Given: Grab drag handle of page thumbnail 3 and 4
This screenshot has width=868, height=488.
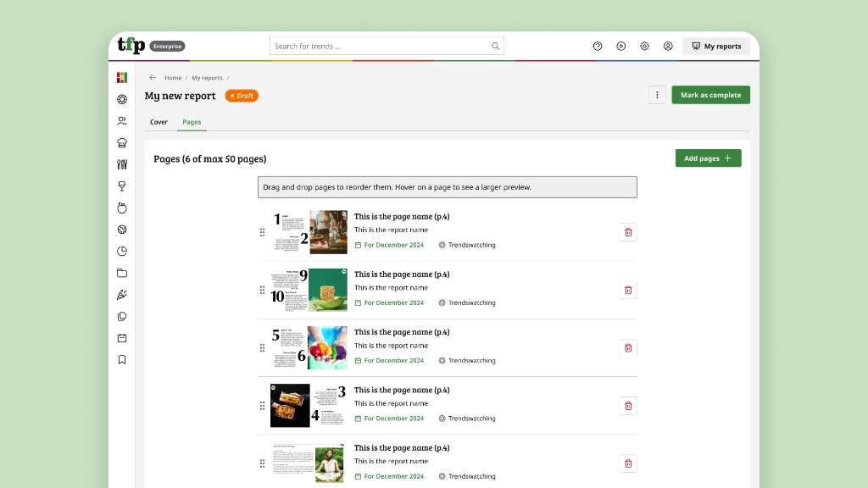Looking at the screenshot, I should (x=263, y=406).
